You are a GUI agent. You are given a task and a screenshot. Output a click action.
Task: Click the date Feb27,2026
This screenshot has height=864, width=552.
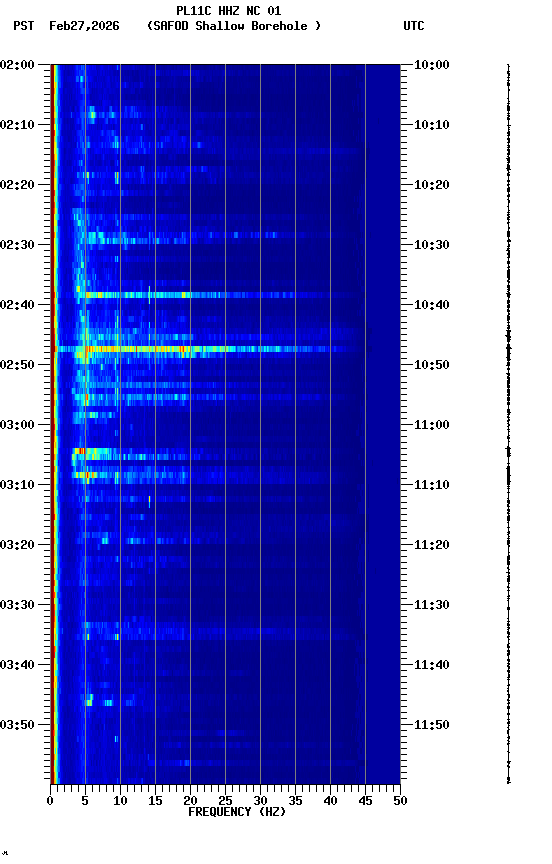[x=84, y=26]
